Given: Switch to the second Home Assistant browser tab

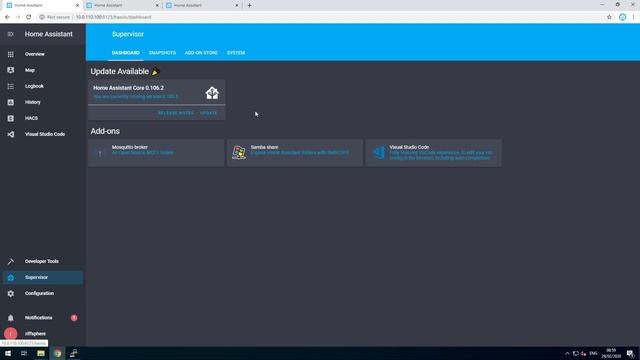Looking at the screenshot, I should 122,5.
